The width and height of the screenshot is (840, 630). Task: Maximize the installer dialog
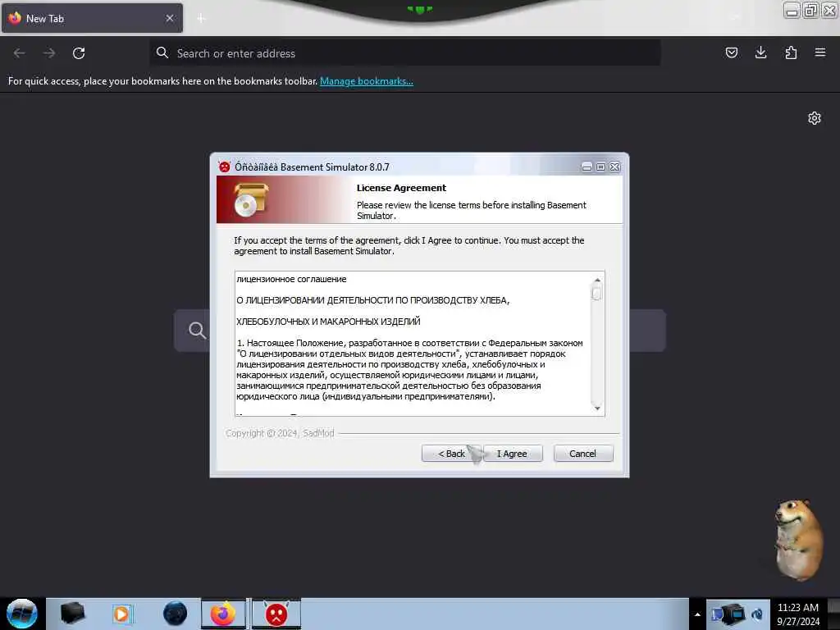[600, 167]
